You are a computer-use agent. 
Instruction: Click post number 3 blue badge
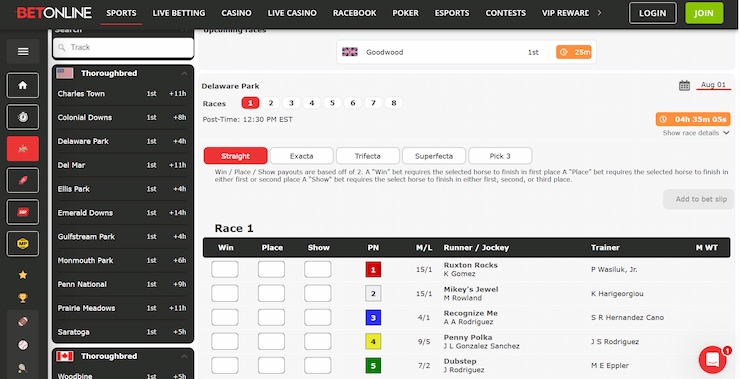pos(373,318)
